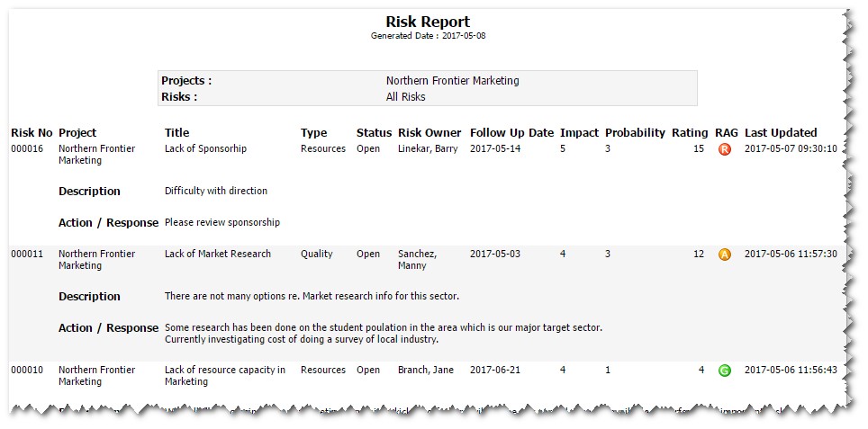Click the red RAG icon for risk 000016
The width and height of the screenshot is (868, 429).
click(x=724, y=149)
